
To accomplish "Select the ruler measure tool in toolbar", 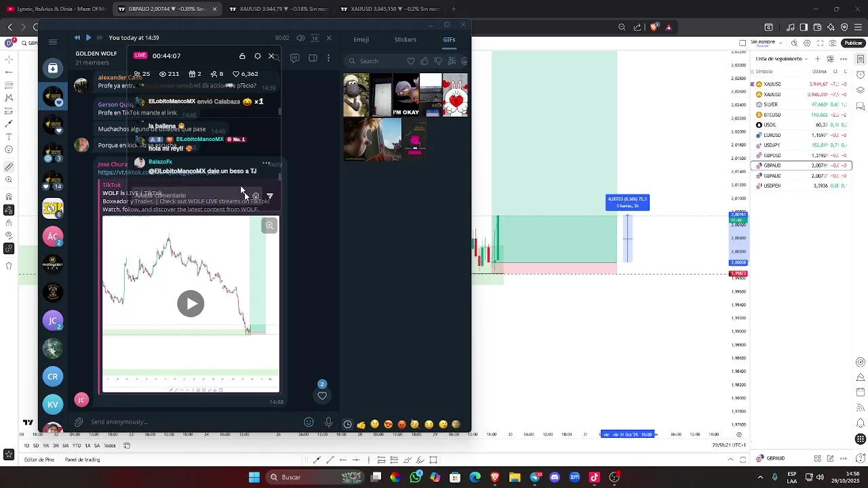I will [9, 166].
